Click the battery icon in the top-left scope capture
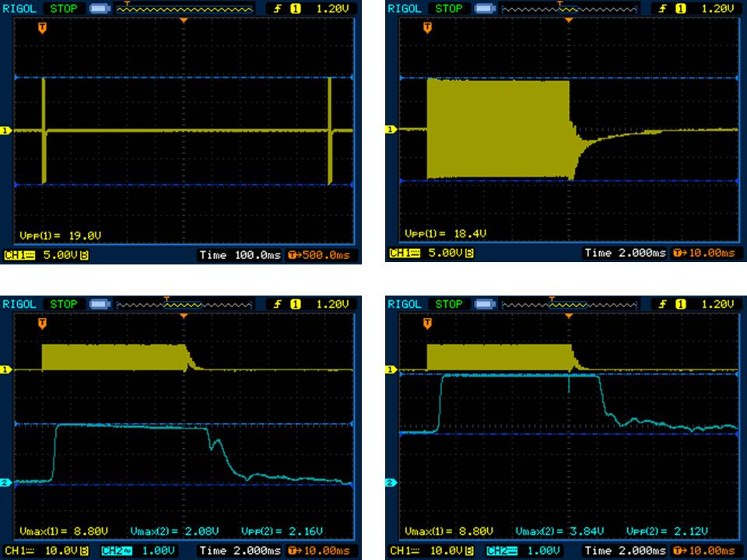747x560 pixels. [100, 9]
